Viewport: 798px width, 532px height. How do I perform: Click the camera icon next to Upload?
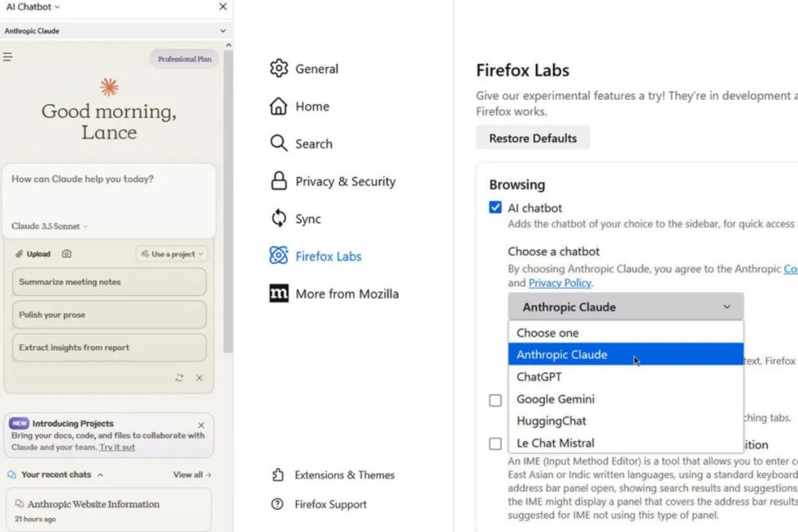67,253
